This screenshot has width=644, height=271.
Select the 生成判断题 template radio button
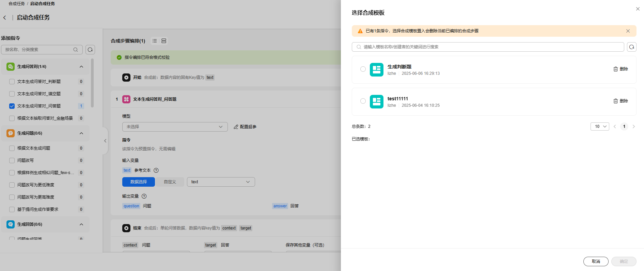pos(363,69)
